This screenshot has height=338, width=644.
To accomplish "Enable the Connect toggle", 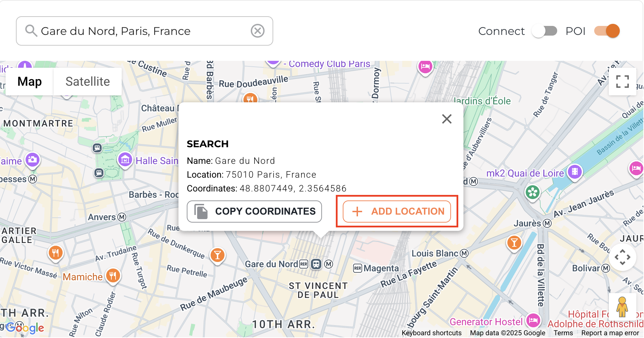I will 544,31.
